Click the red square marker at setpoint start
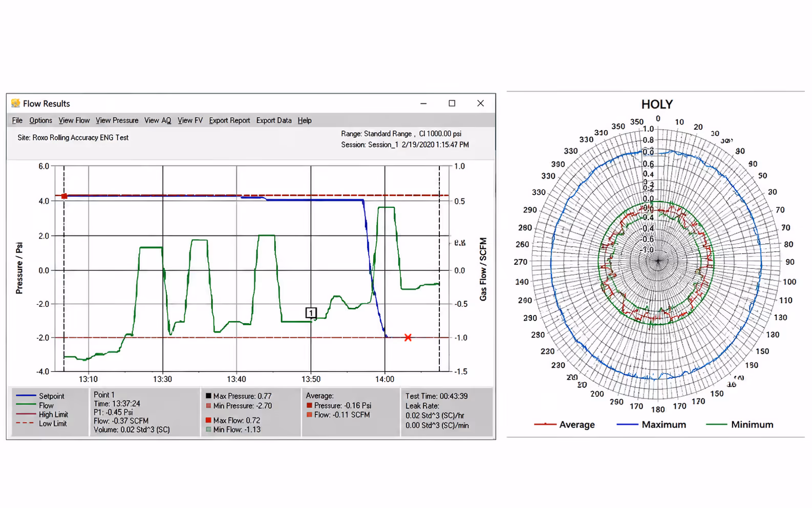The width and height of the screenshot is (812, 508). [65, 196]
